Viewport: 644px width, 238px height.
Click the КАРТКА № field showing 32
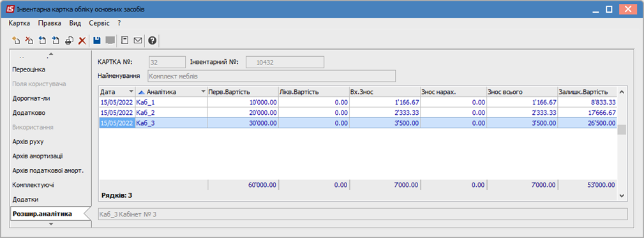point(167,63)
